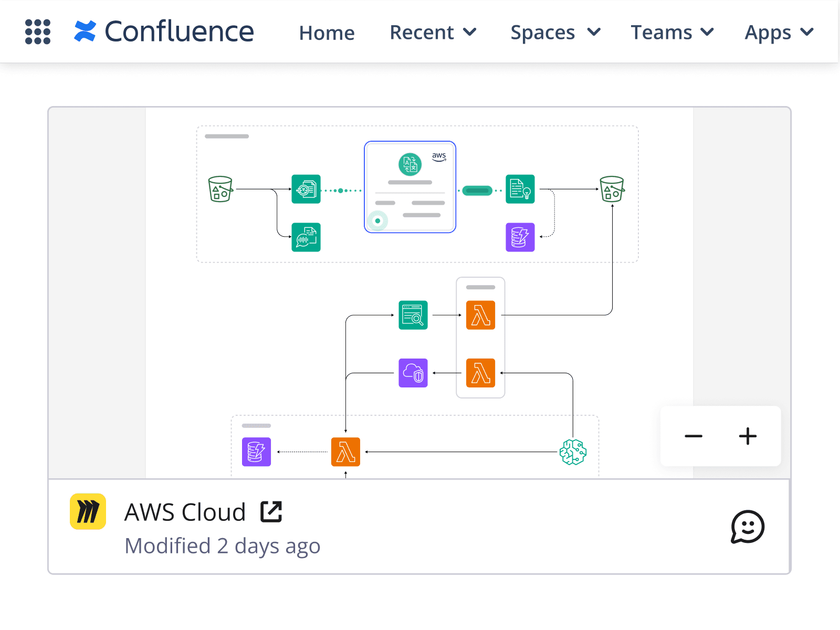Select the Kendra search window icon
This screenshot has width=840, height=630.
[x=413, y=315]
